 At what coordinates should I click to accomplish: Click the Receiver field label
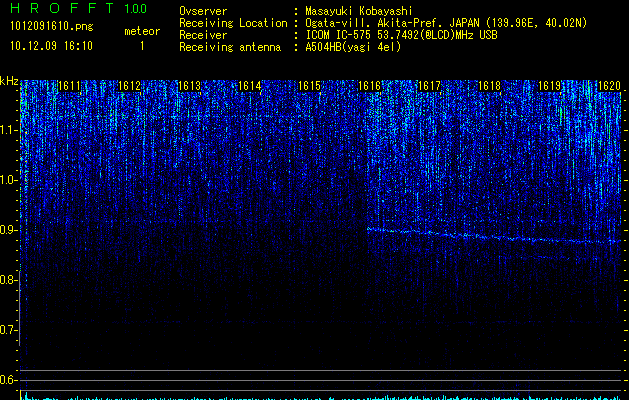pos(203,35)
